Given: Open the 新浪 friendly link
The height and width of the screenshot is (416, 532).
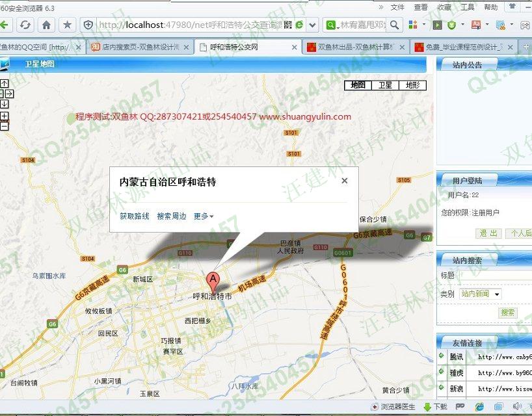Looking at the screenshot, I should pyautogui.click(x=457, y=389).
